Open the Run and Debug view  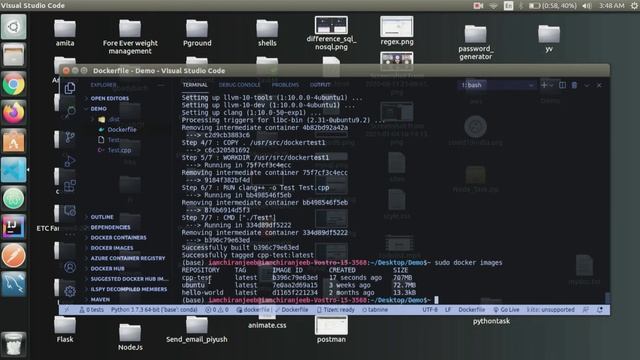pos(70,161)
